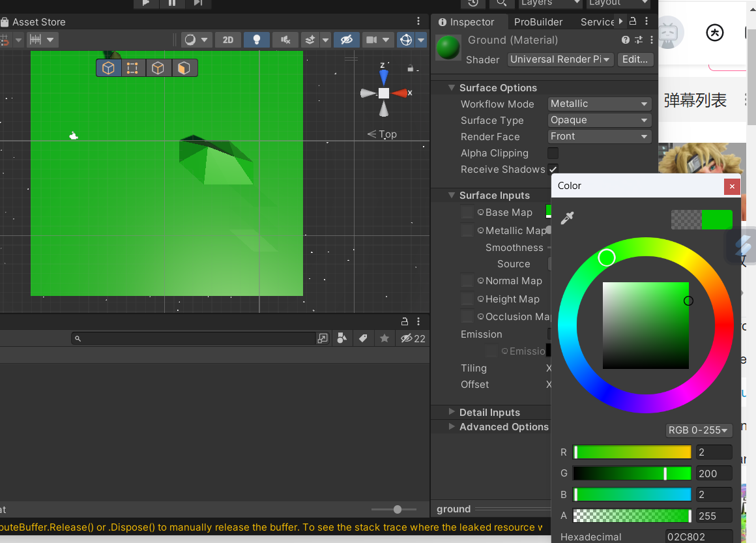The height and width of the screenshot is (543, 756).
Task: Click the Step frame button
Action: (x=197, y=3)
